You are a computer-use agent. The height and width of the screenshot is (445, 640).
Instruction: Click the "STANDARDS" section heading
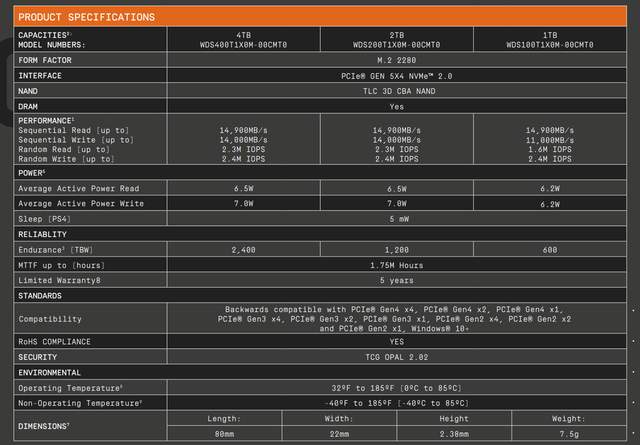(40, 296)
